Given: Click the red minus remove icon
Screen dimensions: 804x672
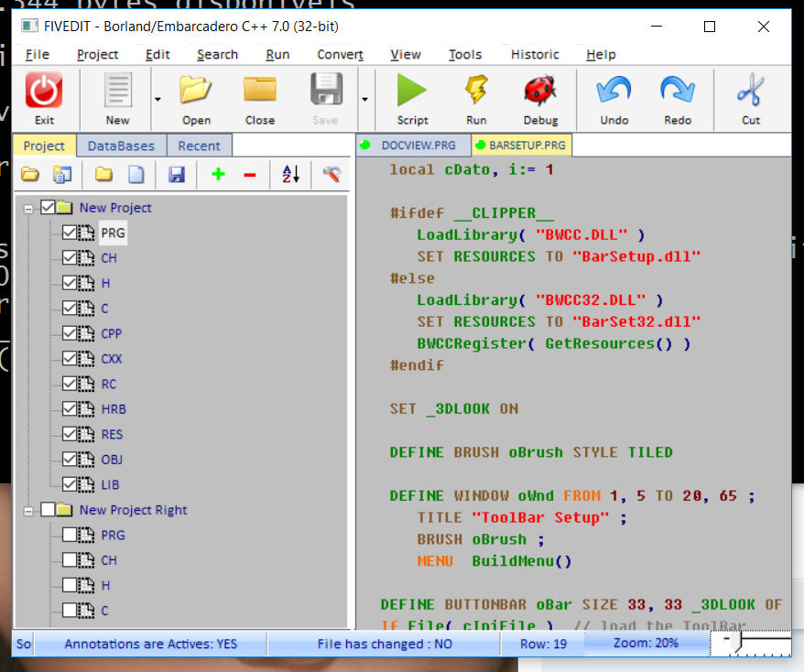Looking at the screenshot, I should [250, 174].
